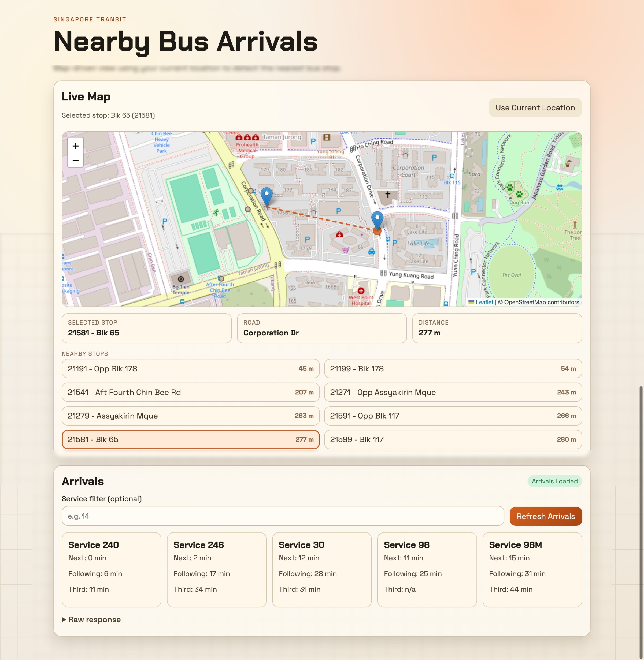Screen dimensions: 644x660
Task: Select stop 21541 - Aft Fourth Chin Bee Rd
Action: tap(190, 392)
